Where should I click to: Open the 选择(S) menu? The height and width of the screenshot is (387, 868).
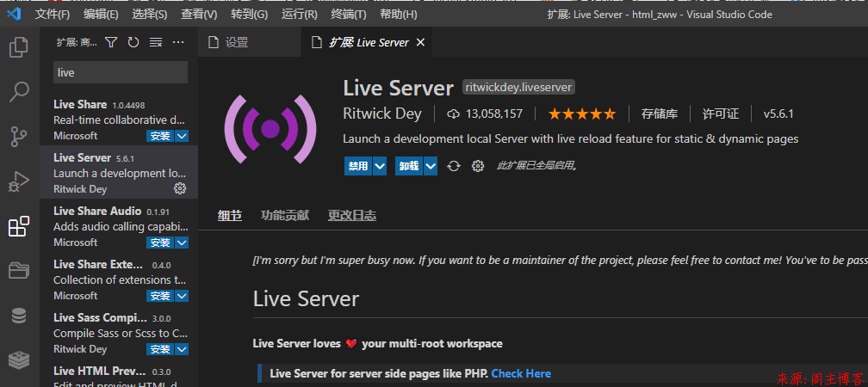pos(150,15)
